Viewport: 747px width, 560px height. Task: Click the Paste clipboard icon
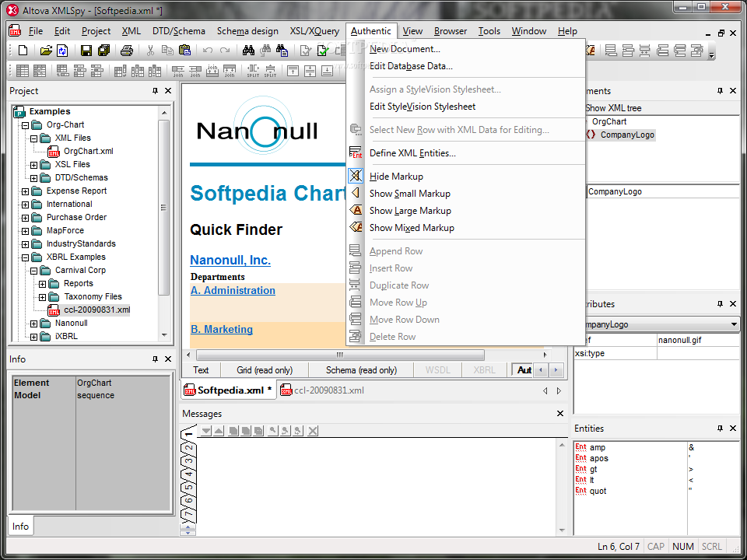[184, 51]
